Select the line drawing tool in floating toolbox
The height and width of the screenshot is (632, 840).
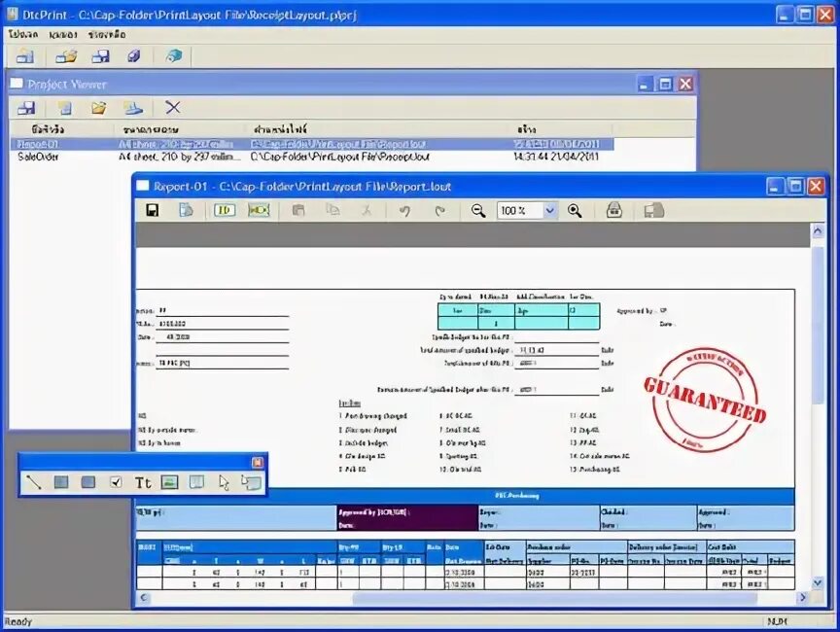pos(34,482)
